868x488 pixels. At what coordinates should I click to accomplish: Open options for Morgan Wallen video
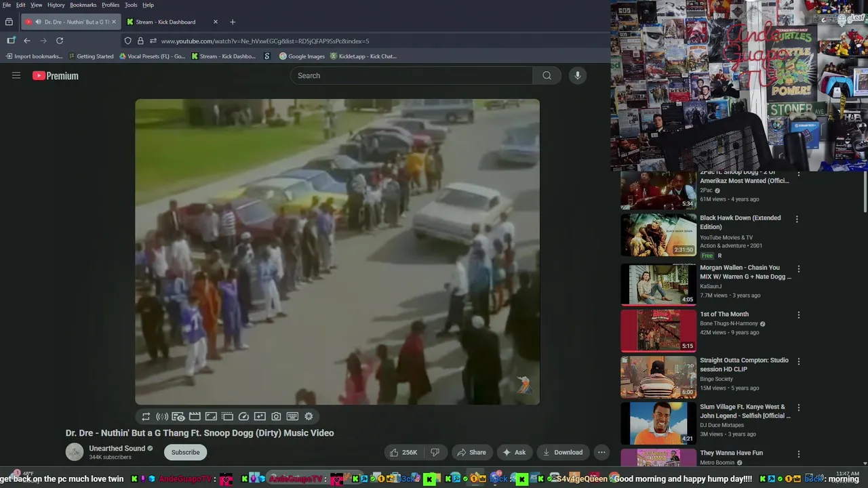799,269
